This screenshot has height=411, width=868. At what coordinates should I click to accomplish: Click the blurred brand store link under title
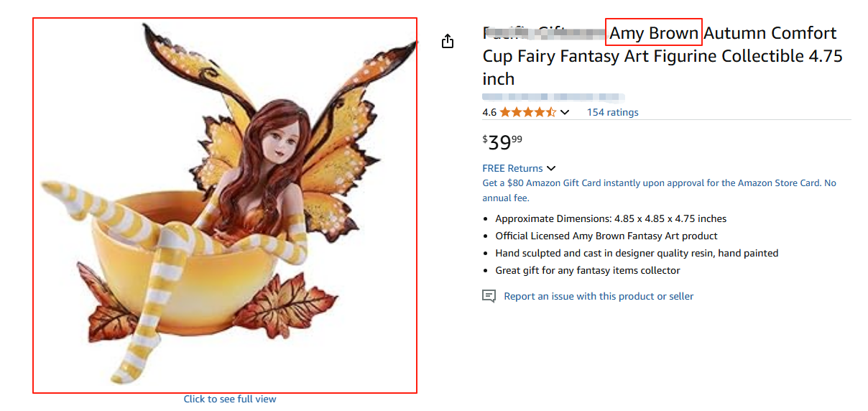coord(553,96)
